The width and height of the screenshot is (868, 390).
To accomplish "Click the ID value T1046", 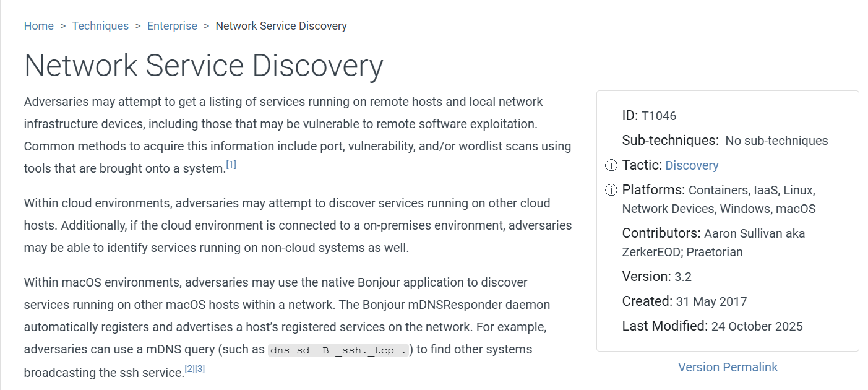I will [x=659, y=116].
